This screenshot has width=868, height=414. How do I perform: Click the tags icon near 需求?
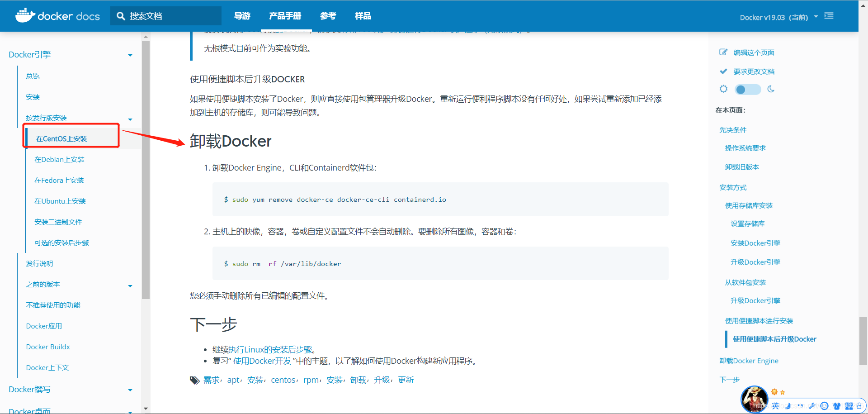(194, 380)
